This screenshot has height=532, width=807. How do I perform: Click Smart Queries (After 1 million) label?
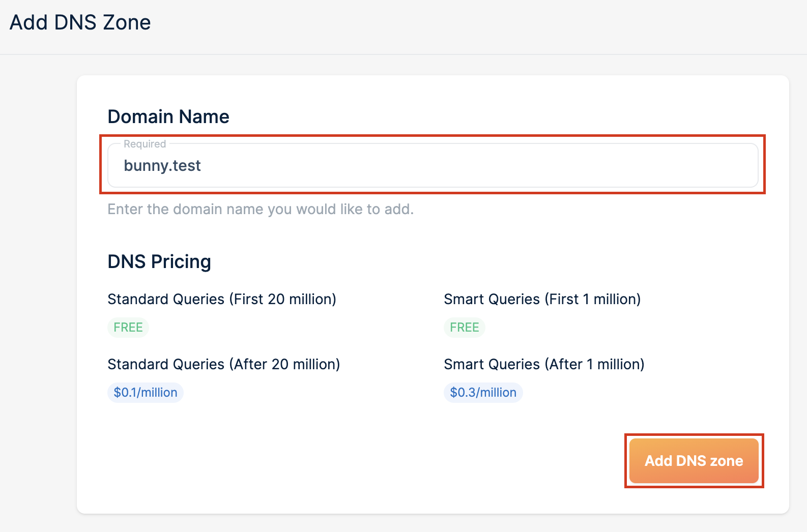click(544, 364)
